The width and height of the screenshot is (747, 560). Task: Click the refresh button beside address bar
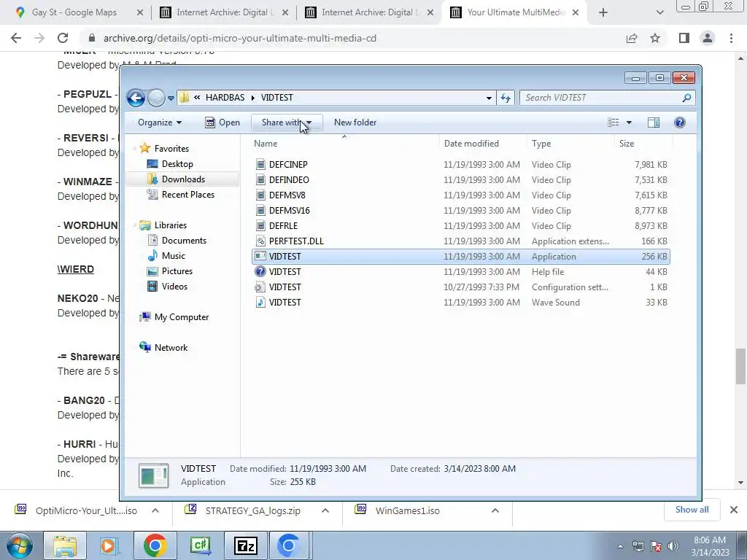point(505,98)
